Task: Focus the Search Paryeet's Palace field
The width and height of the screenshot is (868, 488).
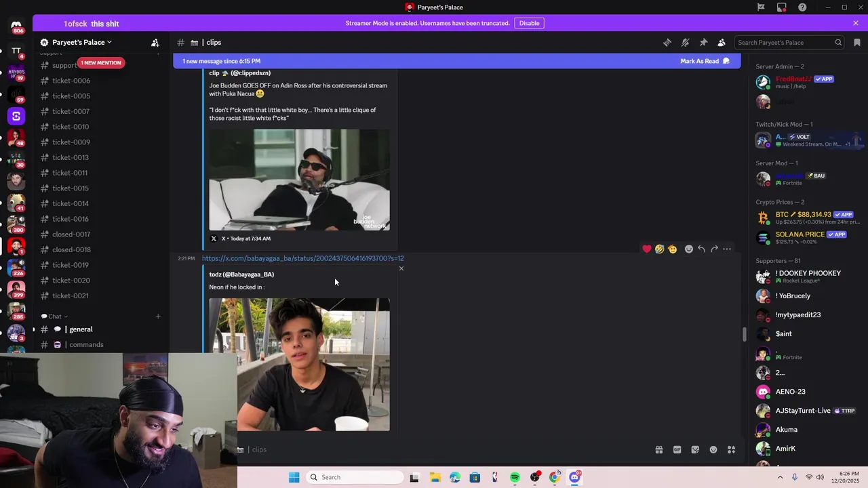Action: pyautogui.click(x=789, y=43)
